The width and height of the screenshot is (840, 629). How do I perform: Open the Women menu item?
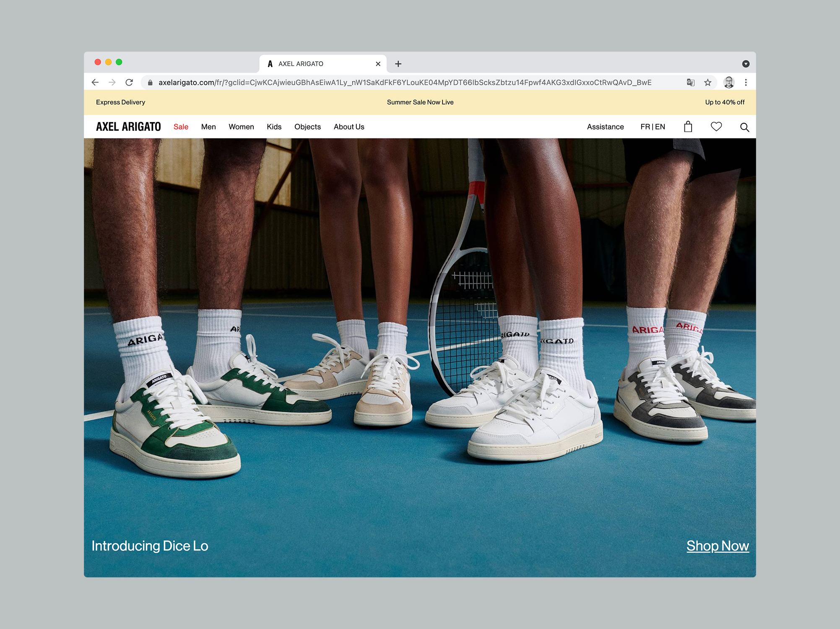[241, 127]
